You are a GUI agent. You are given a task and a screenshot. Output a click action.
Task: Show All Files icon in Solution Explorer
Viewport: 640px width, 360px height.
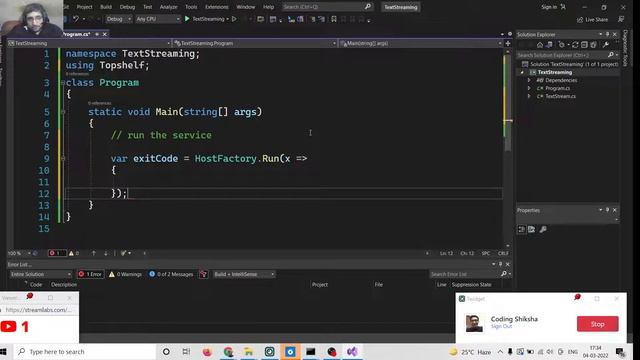pos(593,44)
